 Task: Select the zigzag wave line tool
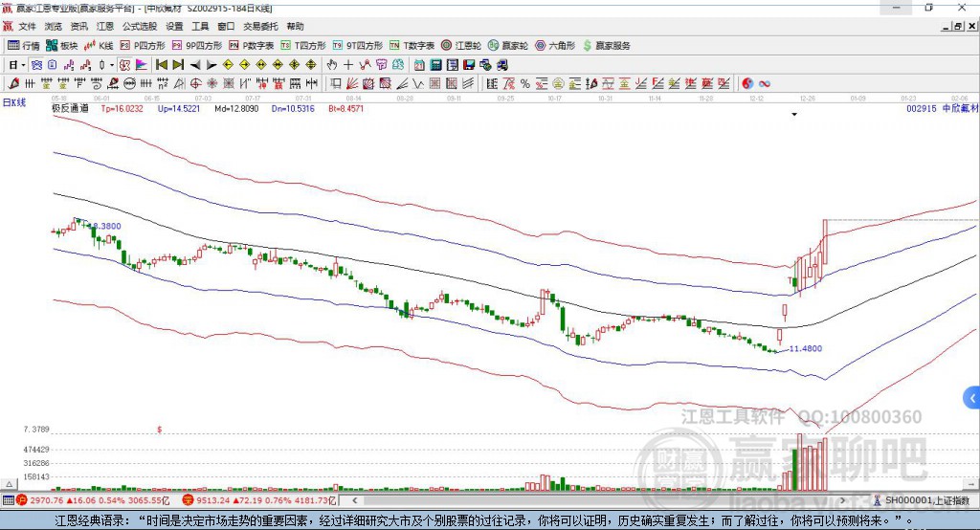click(419, 84)
